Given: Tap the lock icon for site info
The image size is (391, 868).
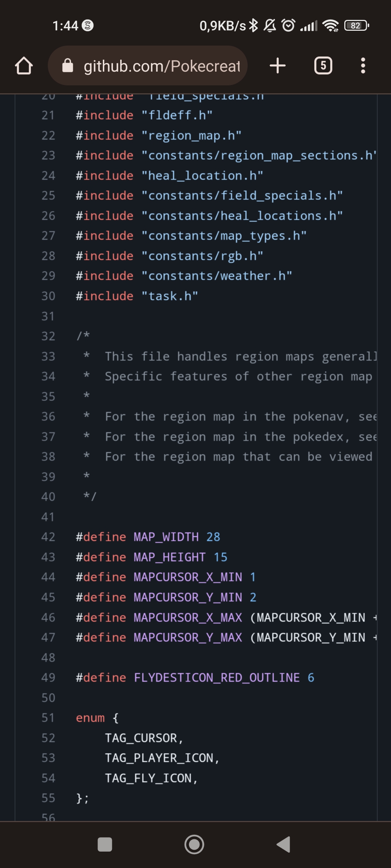Looking at the screenshot, I should (x=68, y=66).
